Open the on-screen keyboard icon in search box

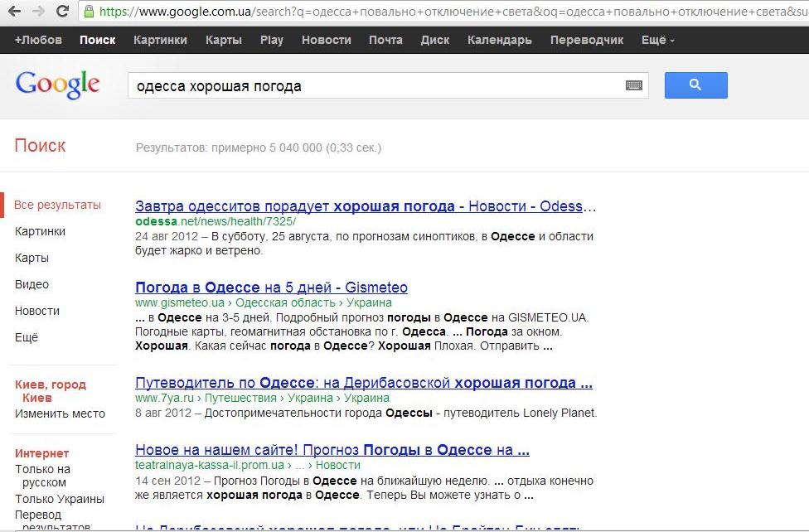pos(633,85)
